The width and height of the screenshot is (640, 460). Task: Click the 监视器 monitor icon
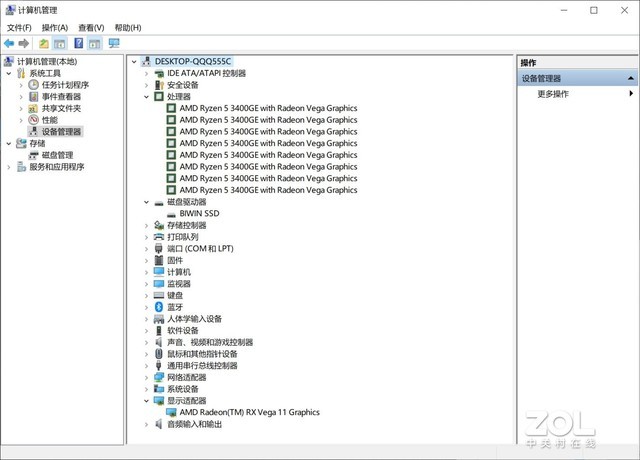[159, 284]
